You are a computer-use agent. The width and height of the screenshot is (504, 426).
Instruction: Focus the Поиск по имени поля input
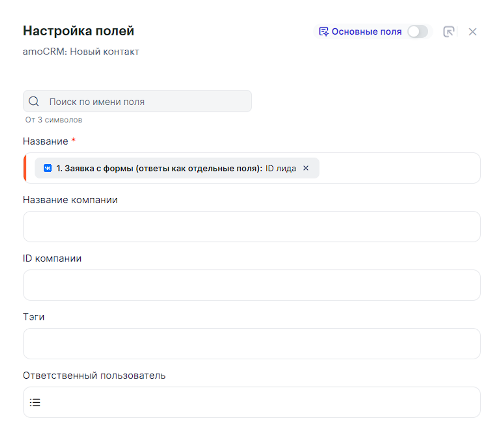click(146, 102)
